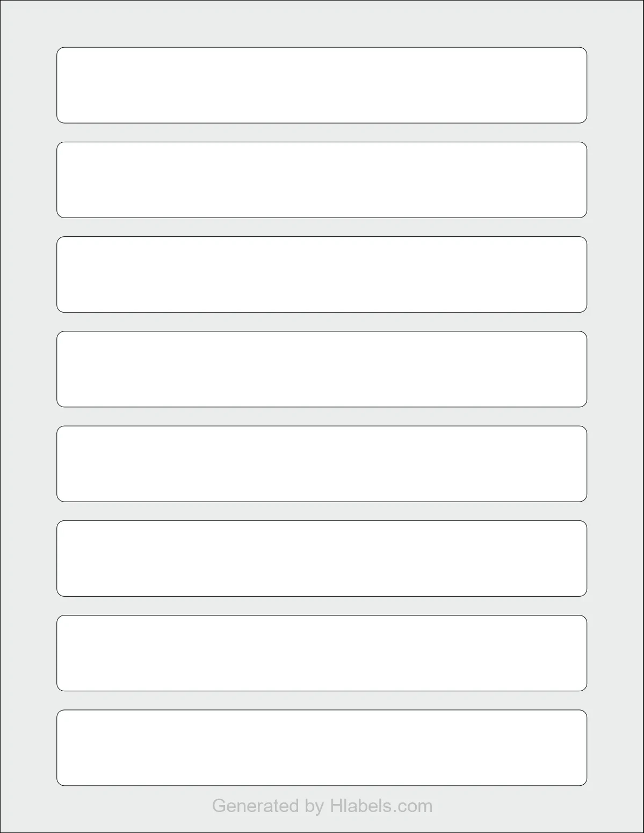Select the third label from the top
The image size is (644, 833).
(322, 274)
